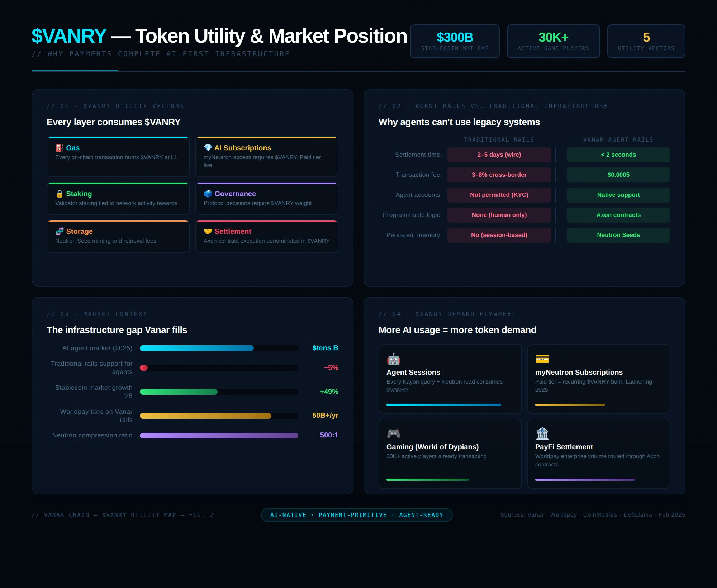The image size is (717, 588).
Task: Click the ballot box icon beside Governance
Action: pyautogui.click(x=208, y=194)
